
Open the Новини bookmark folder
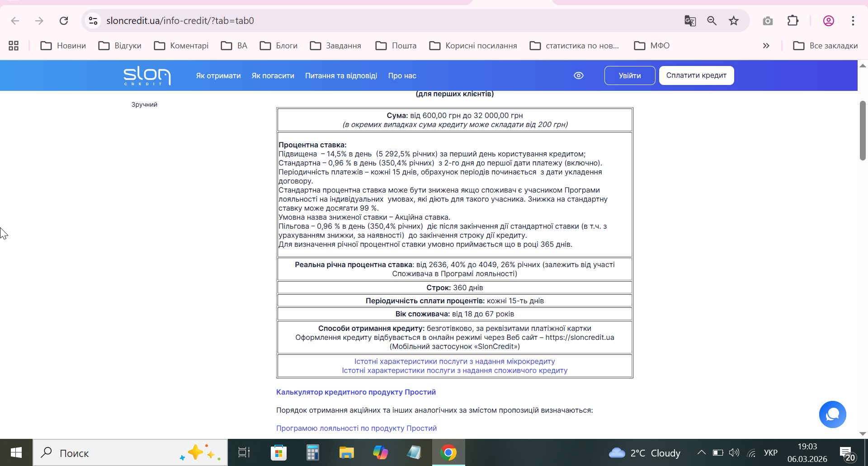[63, 46]
